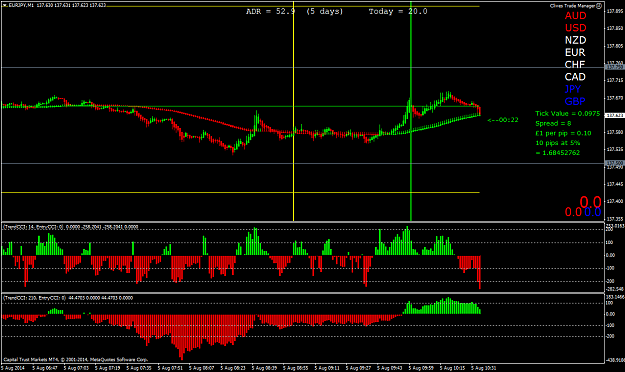Click the 'Tick Value = 0.0975' line
625x372 pixels.
(568, 114)
